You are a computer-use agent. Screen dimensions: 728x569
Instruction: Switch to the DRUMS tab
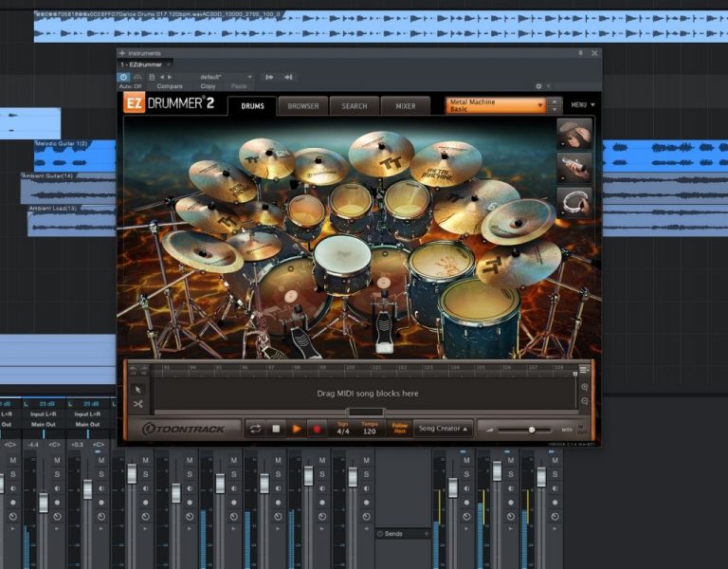pyautogui.click(x=252, y=106)
